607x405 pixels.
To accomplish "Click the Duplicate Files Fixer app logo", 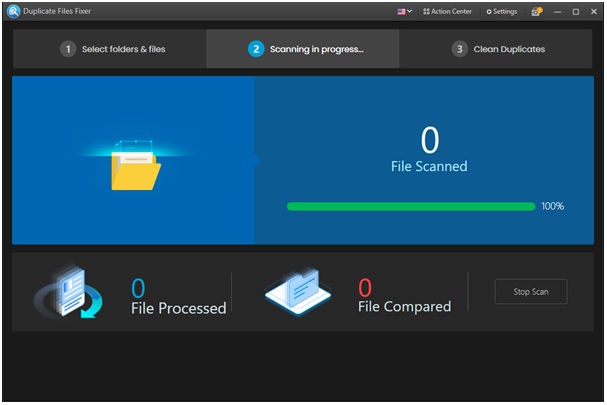I will click(14, 11).
